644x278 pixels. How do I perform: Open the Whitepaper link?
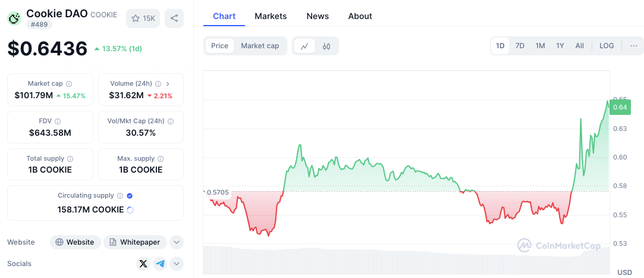[x=135, y=242]
